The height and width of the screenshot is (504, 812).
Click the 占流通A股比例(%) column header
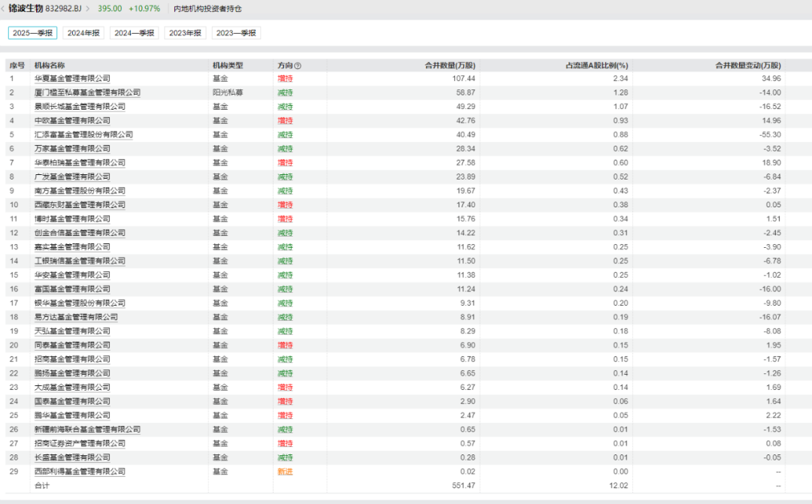(x=596, y=65)
